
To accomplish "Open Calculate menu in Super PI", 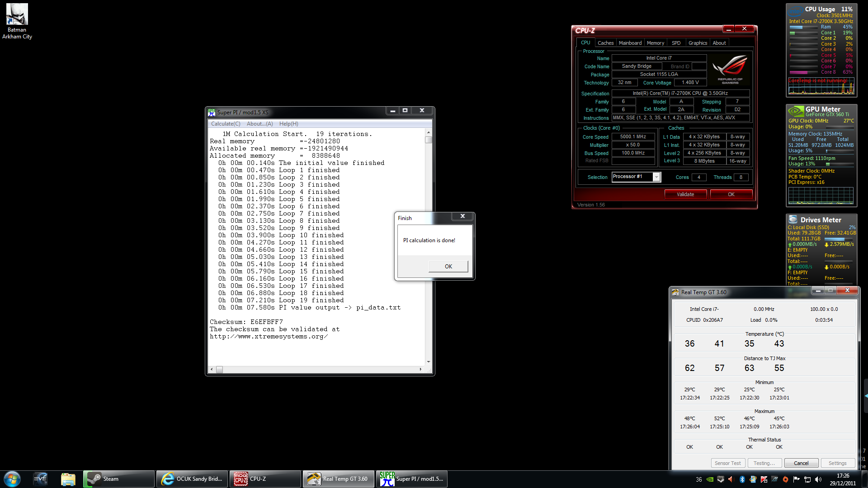I will click(226, 124).
